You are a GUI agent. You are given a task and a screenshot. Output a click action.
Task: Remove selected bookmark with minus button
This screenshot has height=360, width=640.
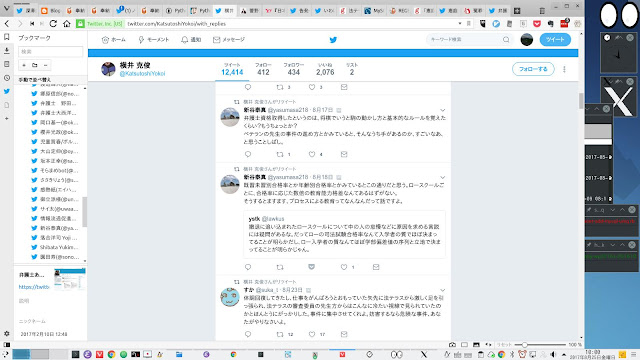45,65
